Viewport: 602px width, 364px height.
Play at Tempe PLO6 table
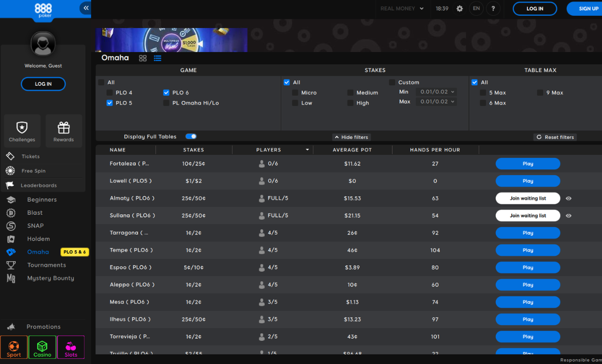[x=528, y=250]
